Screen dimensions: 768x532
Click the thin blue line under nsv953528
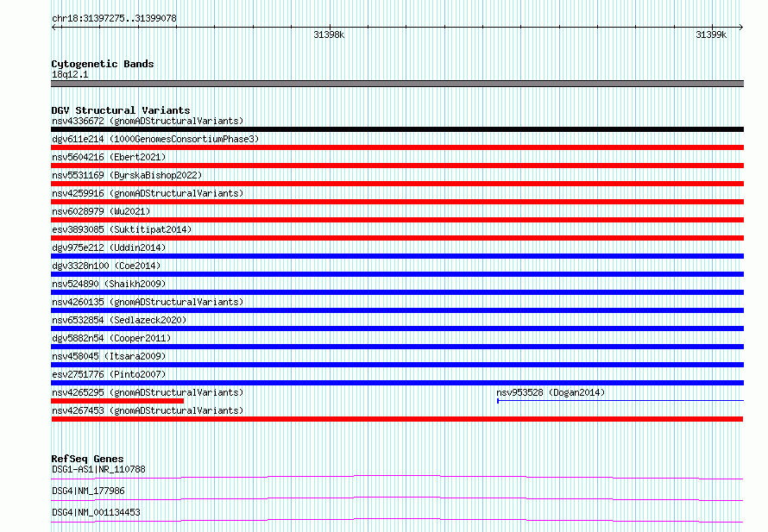point(620,401)
